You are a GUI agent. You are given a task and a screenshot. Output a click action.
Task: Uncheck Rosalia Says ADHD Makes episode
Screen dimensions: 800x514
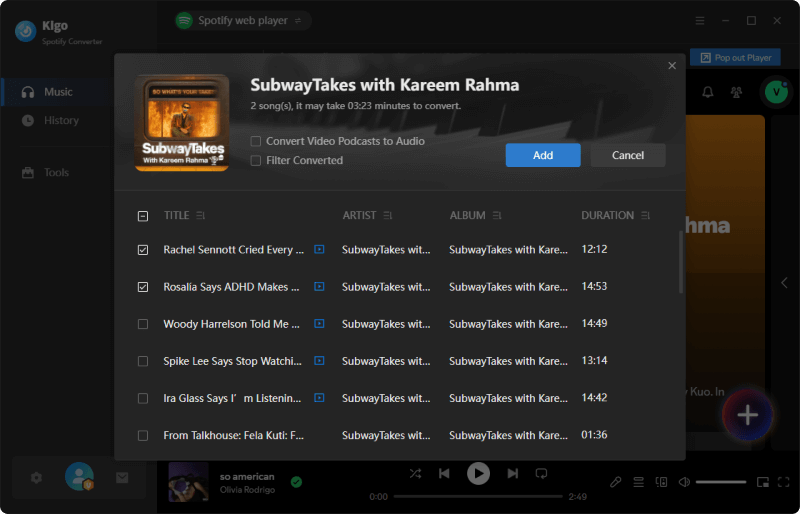pyautogui.click(x=143, y=287)
